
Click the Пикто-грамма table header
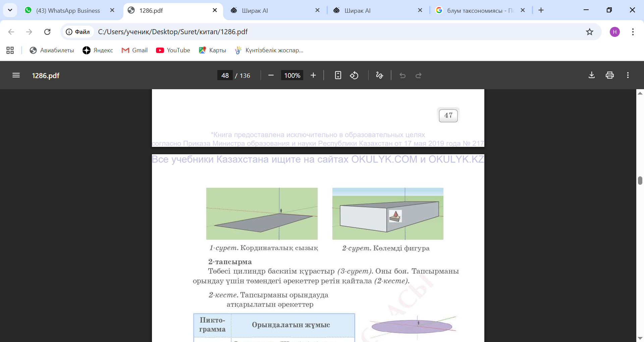click(212, 325)
